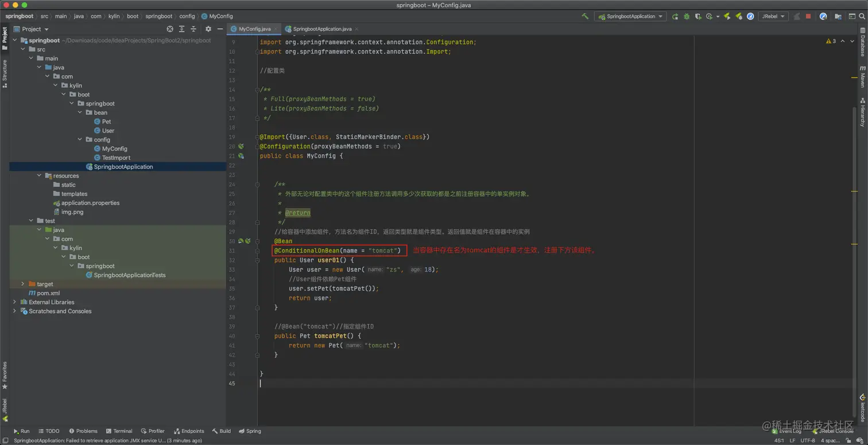
Task: Click the warnings indicator showing 3
Action: click(831, 41)
